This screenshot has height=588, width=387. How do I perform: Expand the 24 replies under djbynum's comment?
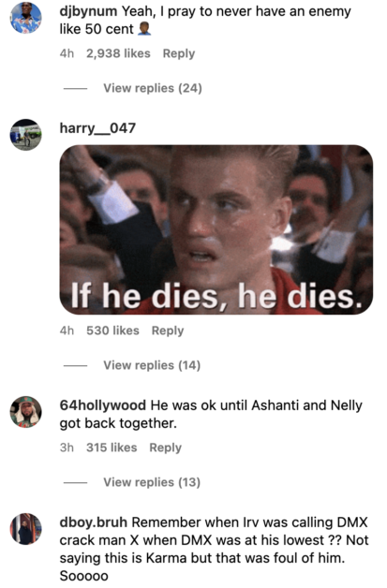[153, 88]
